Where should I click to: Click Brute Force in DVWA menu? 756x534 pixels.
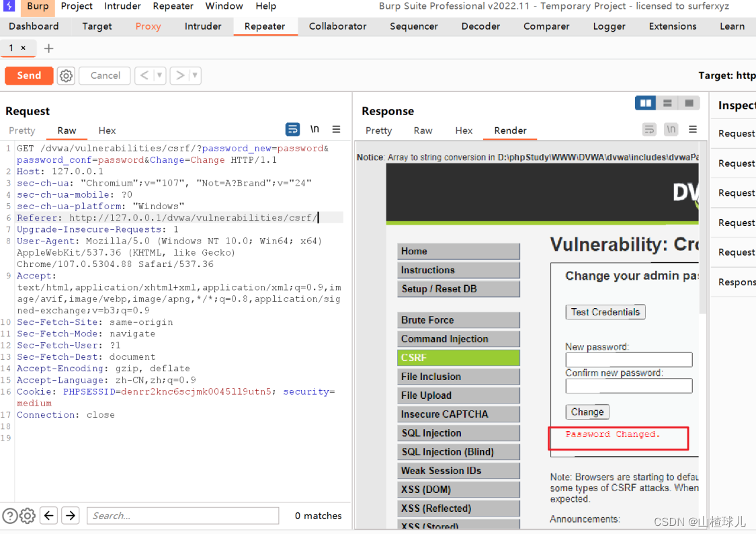[458, 320]
